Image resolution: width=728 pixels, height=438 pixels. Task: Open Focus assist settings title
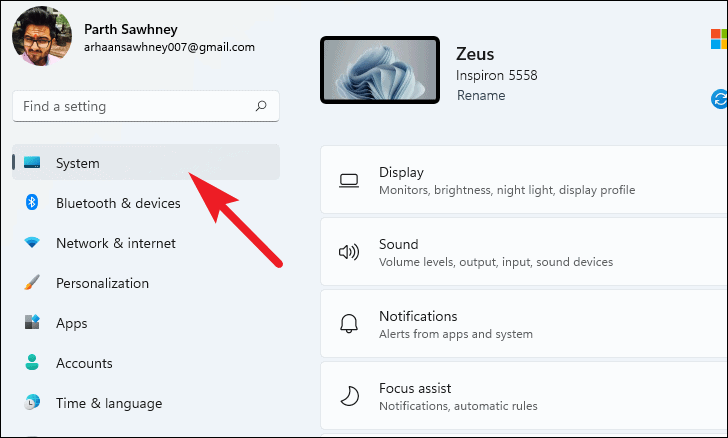click(x=415, y=388)
